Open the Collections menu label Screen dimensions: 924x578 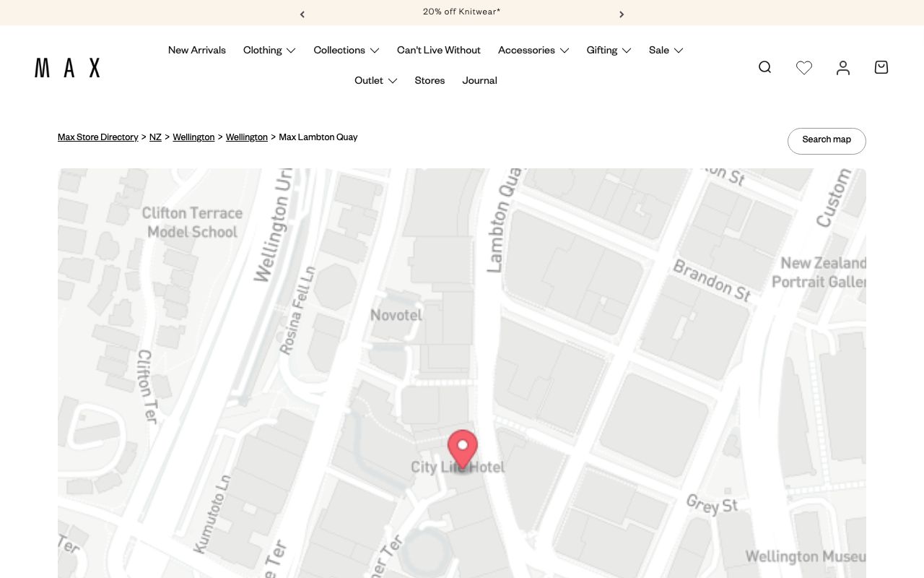[339, 50]
